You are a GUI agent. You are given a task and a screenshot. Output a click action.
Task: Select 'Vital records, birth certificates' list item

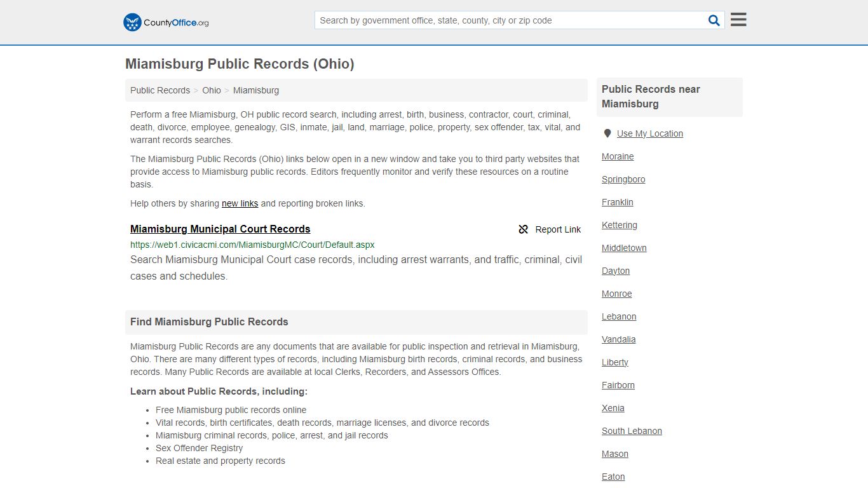point(322,423)
